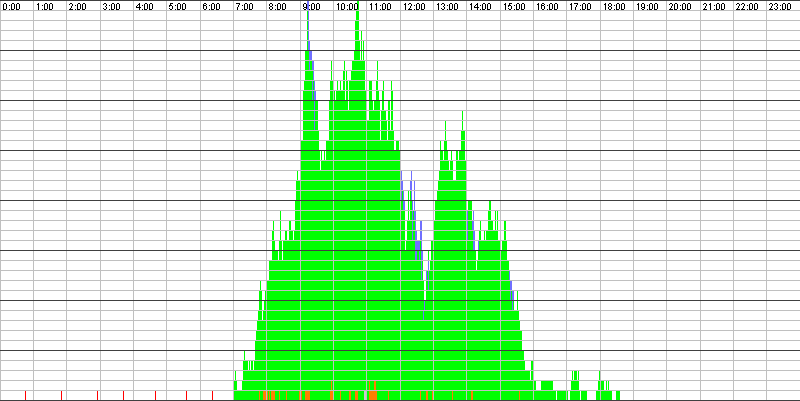800x401 pixels.
Task: Click the 10:00 hour label
Action: 346,7
